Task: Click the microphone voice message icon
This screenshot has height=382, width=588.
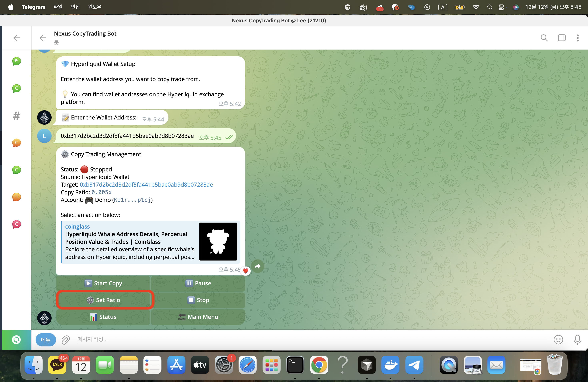Action: [x=577, y=340]
